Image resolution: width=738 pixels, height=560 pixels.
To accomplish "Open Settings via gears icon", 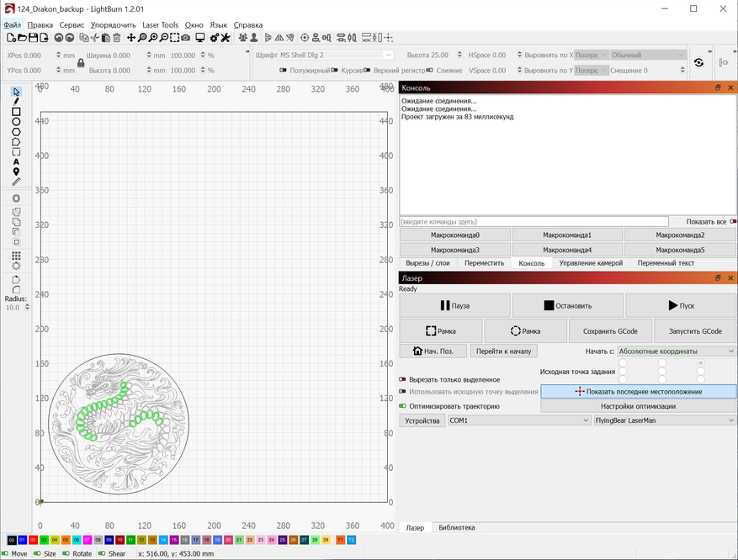I will (215, 38).
